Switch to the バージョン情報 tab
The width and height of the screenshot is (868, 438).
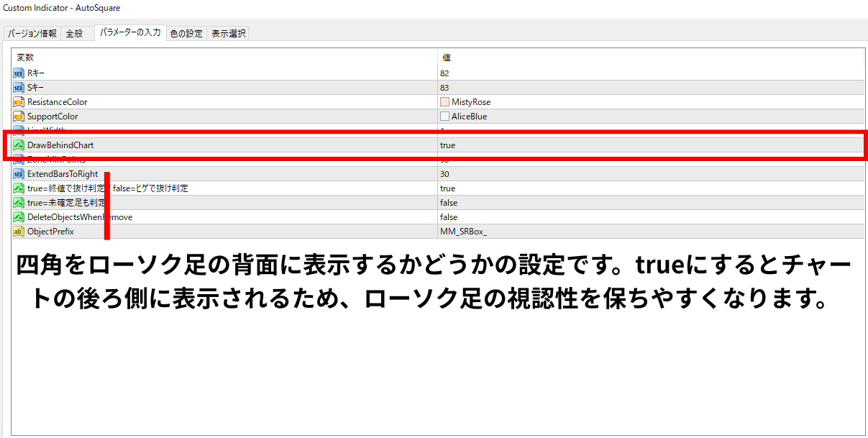(32, 34)
